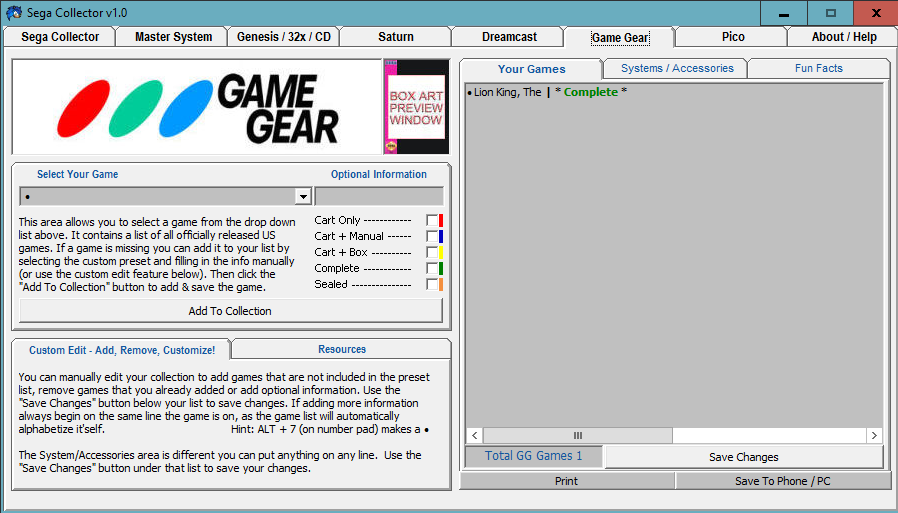This screenshot has height=513, width=898.
Task: Maximize the Sega Collector window
Action: (830, 13)
